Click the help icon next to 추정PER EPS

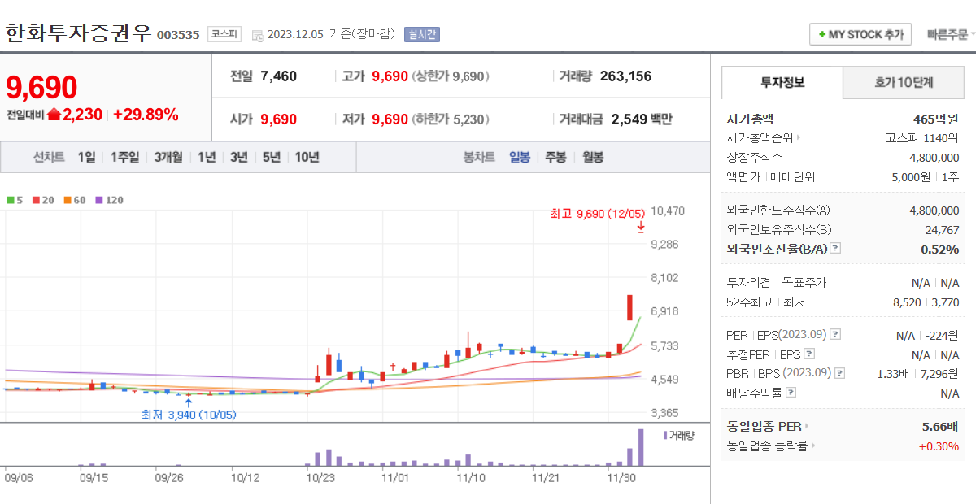pos(808,354)
